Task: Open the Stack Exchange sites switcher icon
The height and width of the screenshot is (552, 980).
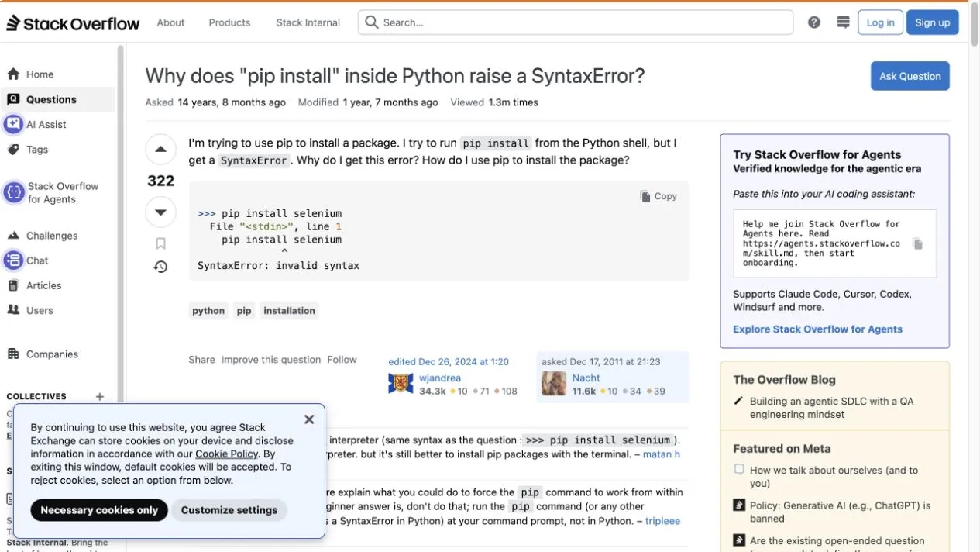Action: pyautogui.click(x=844, y=22)
